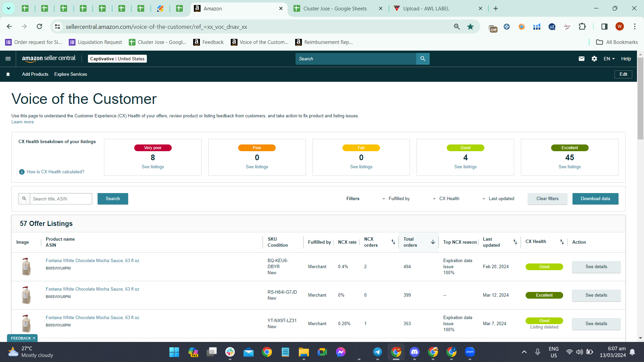Click the Amazon Seller Central logo
The height and width of the screenshot is (362, 644).
point(49,59)
